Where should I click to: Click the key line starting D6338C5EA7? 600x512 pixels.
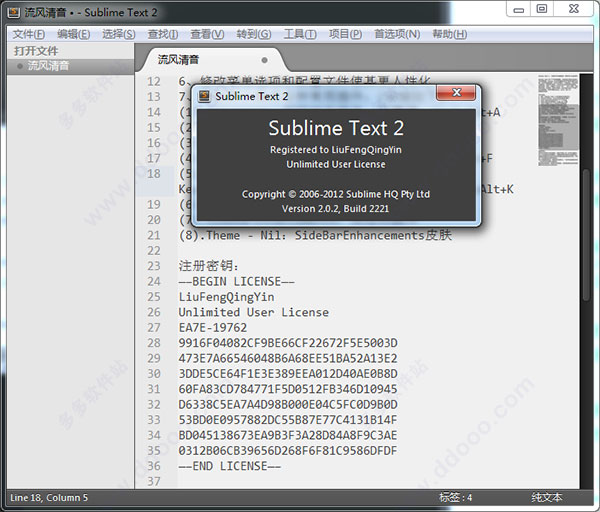288,404
